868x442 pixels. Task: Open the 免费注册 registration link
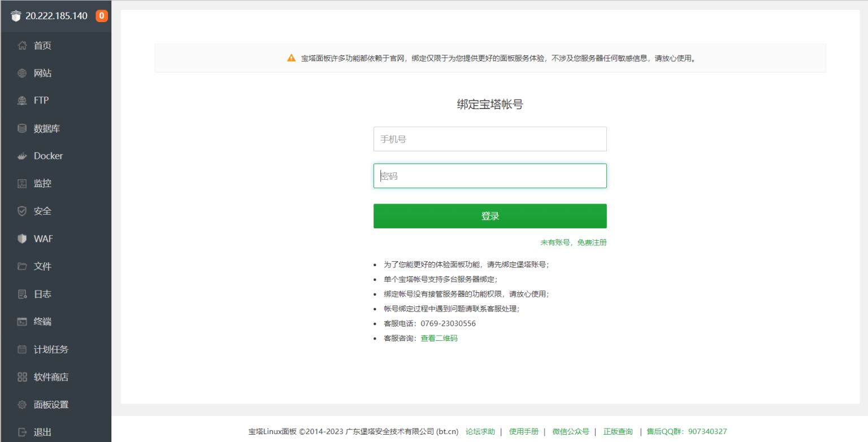[x=589, y=242]
